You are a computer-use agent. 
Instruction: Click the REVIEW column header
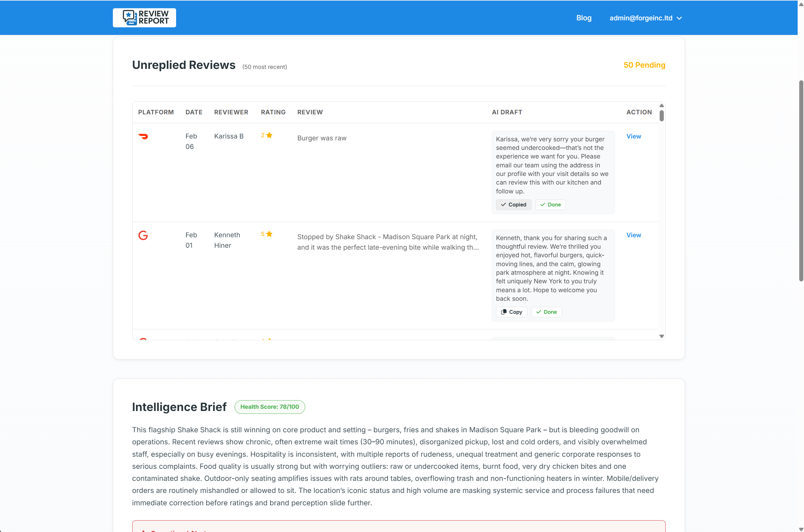(x=310, y=112)
